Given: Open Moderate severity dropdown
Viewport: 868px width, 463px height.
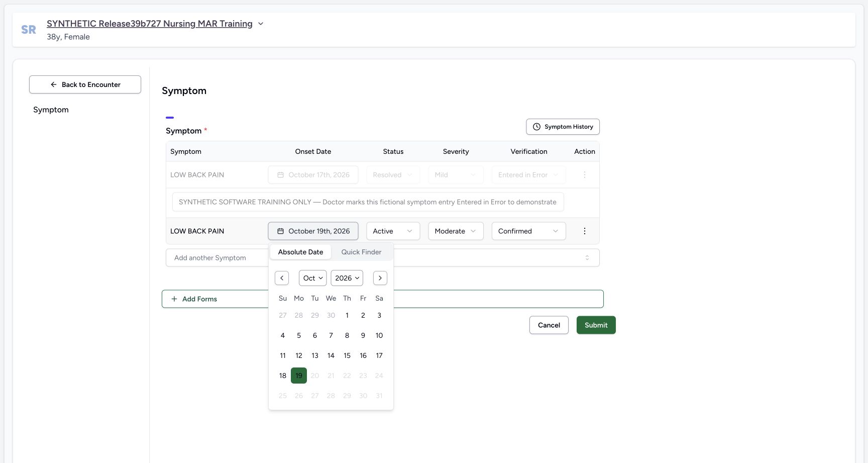Looking at the screenshot, I should 456,231.
